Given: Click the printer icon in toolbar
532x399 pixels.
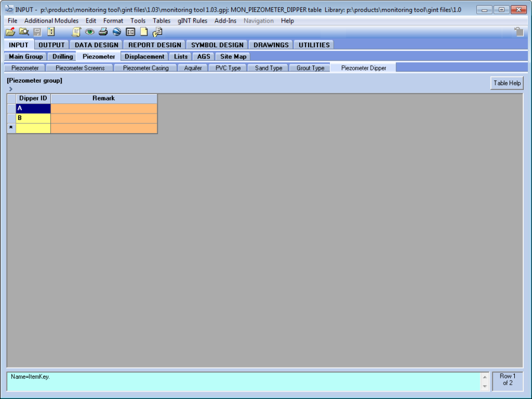Looking at the screenshot, I should (x=103, y=32).
